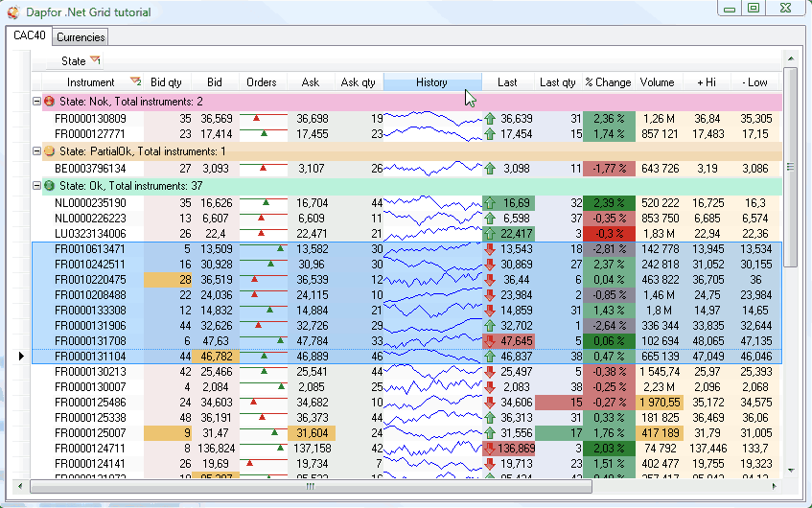Select instrument FR0000125486
Screen dimensions: 812x508
[90, 403]
